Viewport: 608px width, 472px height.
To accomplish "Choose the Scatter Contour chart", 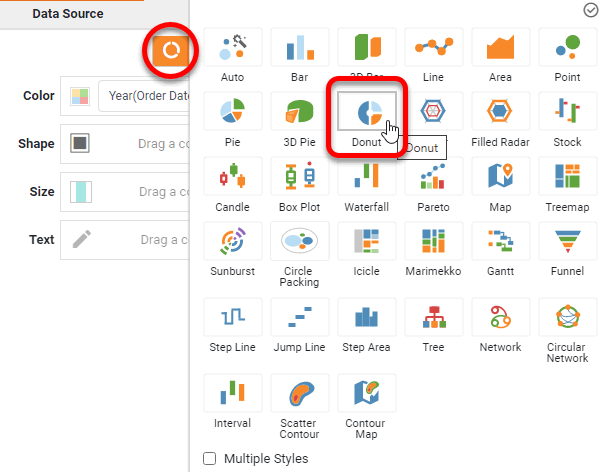I will click(299, 397).
